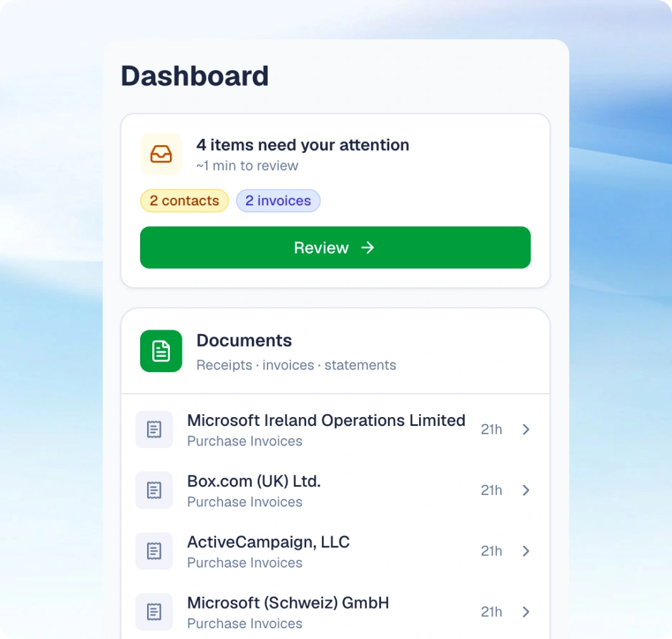Image resolution: width=672 pixels, height=639 pixels.
Task: Expand the Microsoft (Schweiz) GmbH chevron
Action: click(526, 612)
